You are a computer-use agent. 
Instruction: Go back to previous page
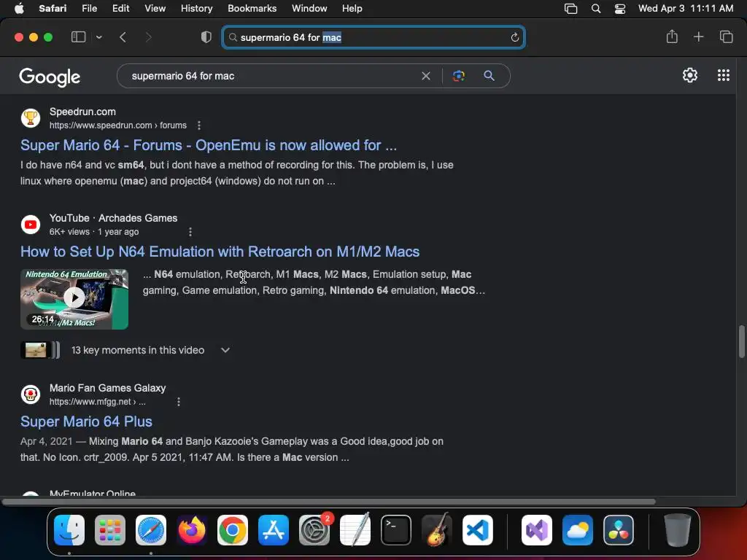pos(123,37)
